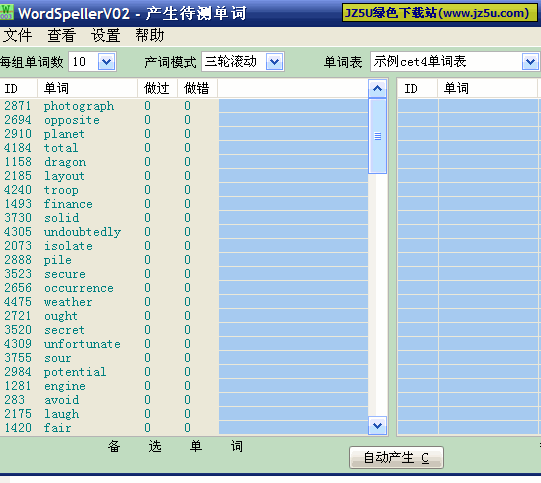The width and height of the screenshot is (541, 483).
Task: Select the word row fair
Action: coord(184,428)
